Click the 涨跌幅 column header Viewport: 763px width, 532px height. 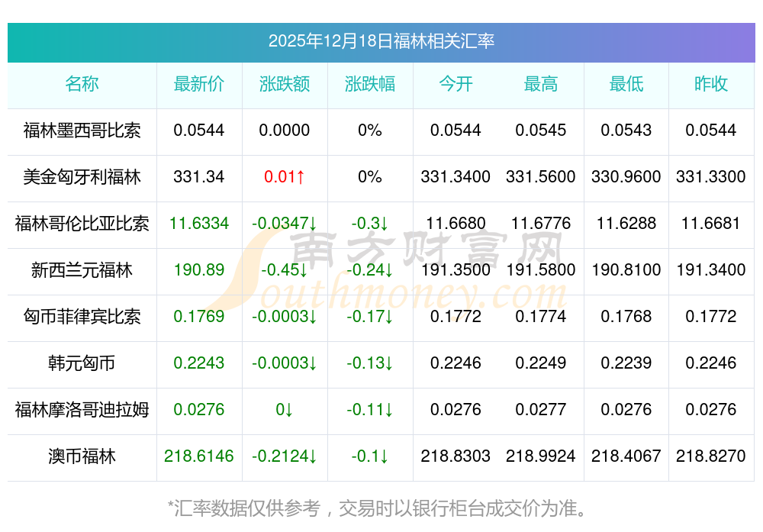pyautogui.click(x=370, y=84)
